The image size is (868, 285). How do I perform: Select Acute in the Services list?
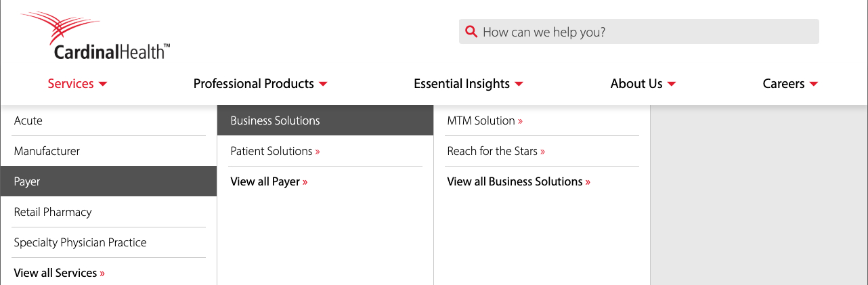pyautogui.click(x=28, y=120)
